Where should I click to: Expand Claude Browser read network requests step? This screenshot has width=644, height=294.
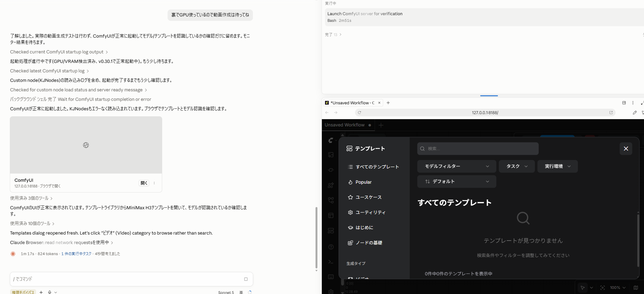[62, 242]
